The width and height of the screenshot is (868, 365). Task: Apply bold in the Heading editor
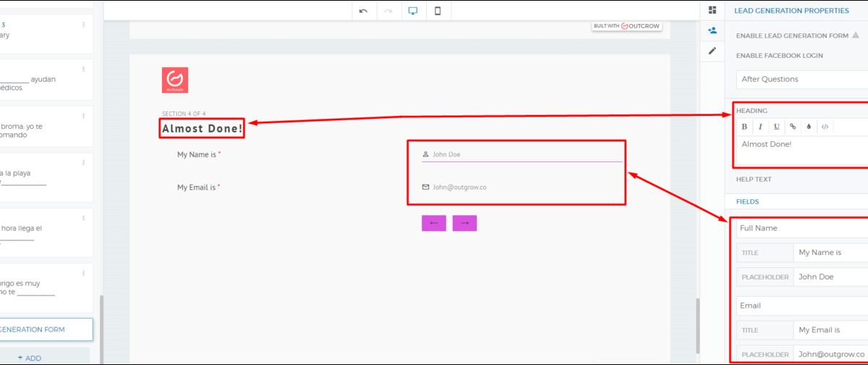[744, 127]
